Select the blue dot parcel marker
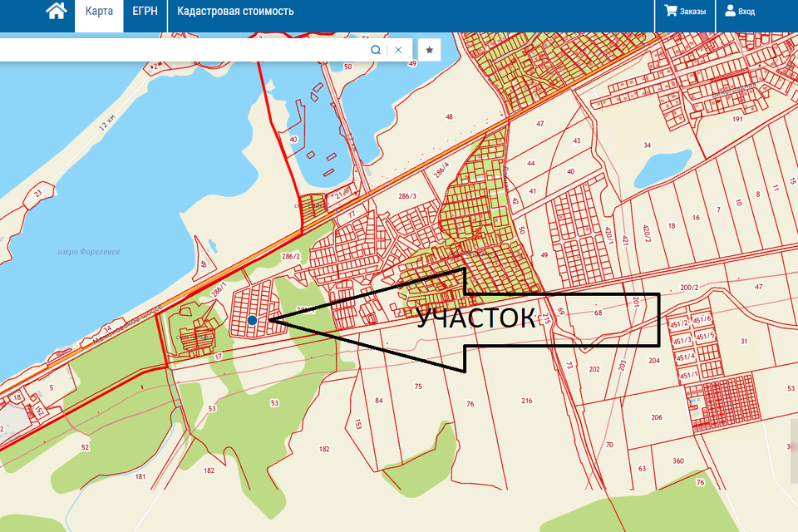 coord(252,320)
